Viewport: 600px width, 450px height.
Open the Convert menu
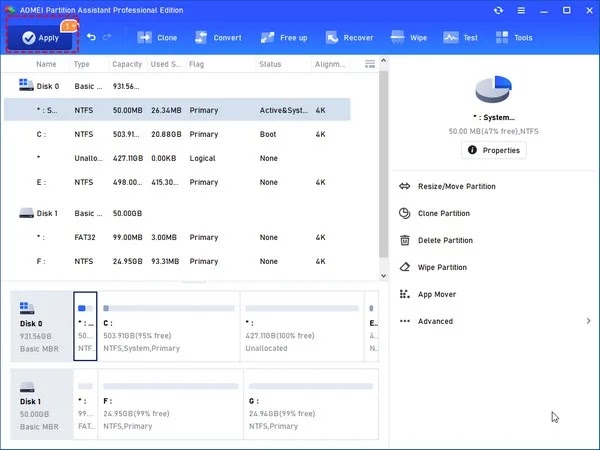click(x=218, y=38)
